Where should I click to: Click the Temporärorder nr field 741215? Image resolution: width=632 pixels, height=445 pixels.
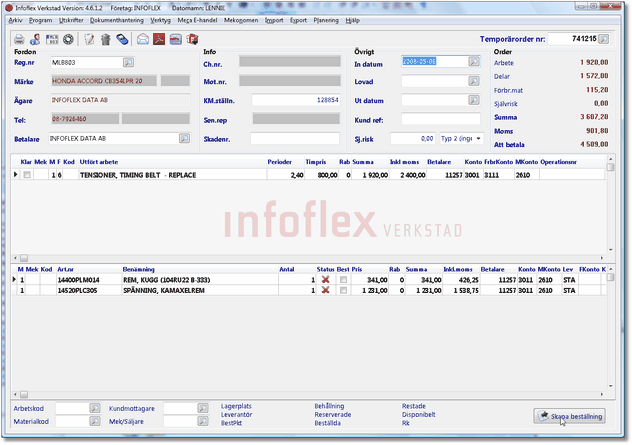[x=573, y=39]
